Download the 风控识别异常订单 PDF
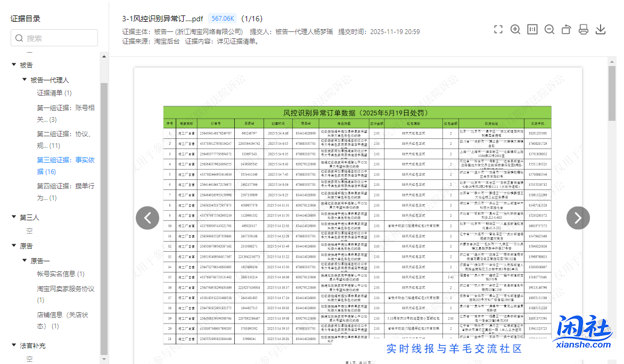 point(601,29)
